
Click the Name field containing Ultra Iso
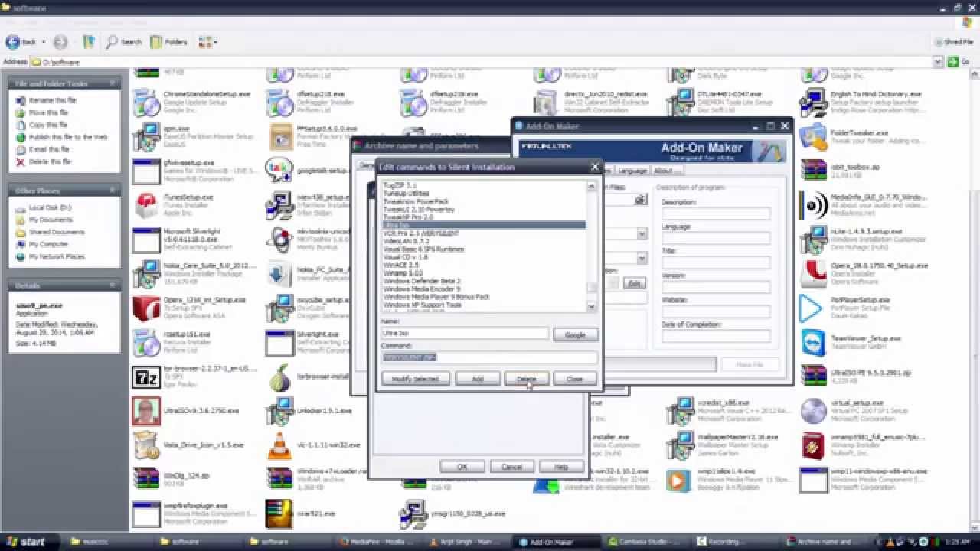pos(465,334)
